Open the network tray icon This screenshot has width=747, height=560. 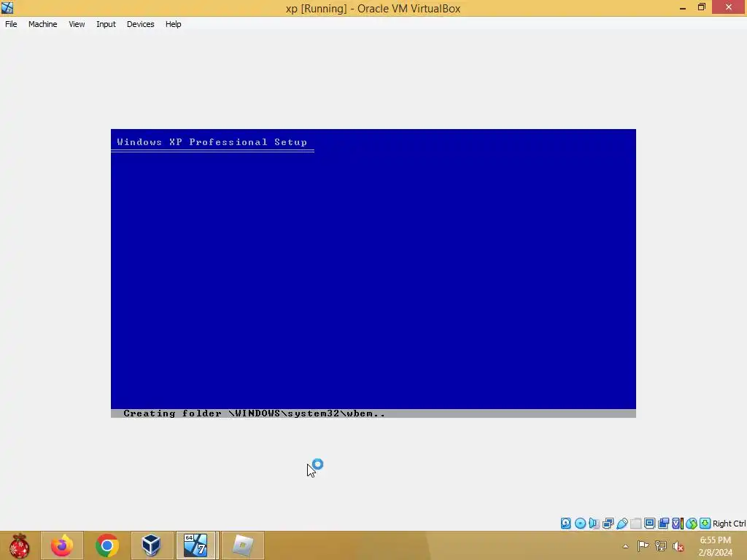[x=660, y=546]
